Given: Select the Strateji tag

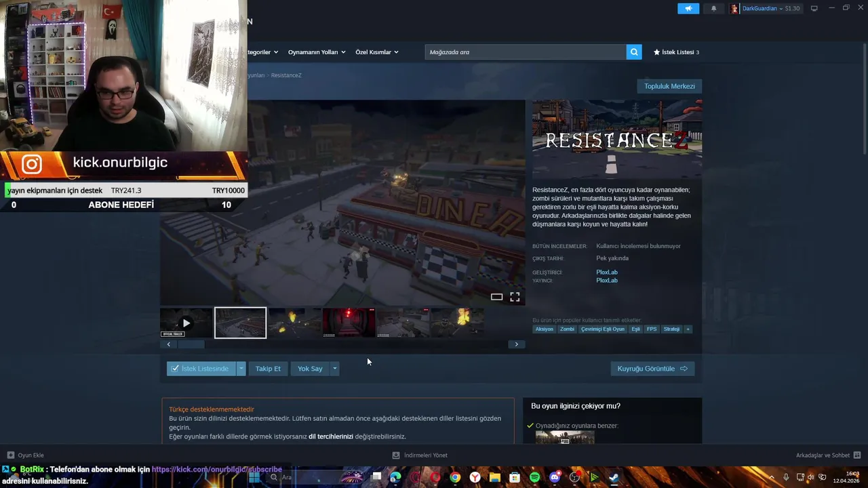Looking at the screenshot, I should [671, 329].
